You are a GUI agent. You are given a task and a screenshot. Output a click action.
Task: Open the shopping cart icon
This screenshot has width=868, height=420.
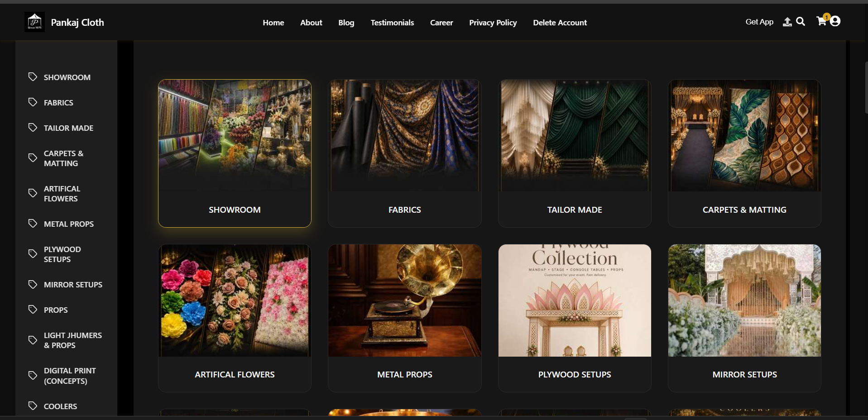(x=821, y=21)
